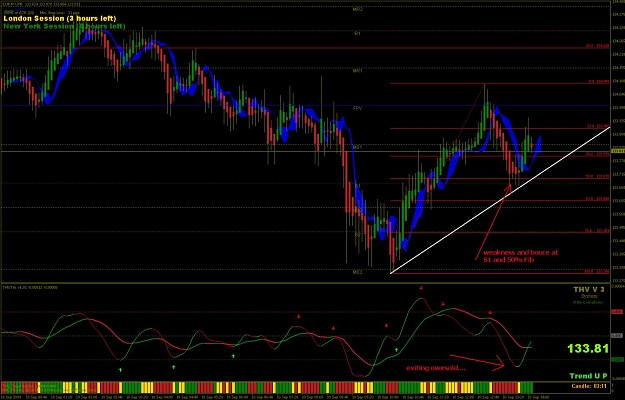Viewport: 625px width, 400px height.
Task: Click the "Trend U P" status label
Action: click(588, 376)
